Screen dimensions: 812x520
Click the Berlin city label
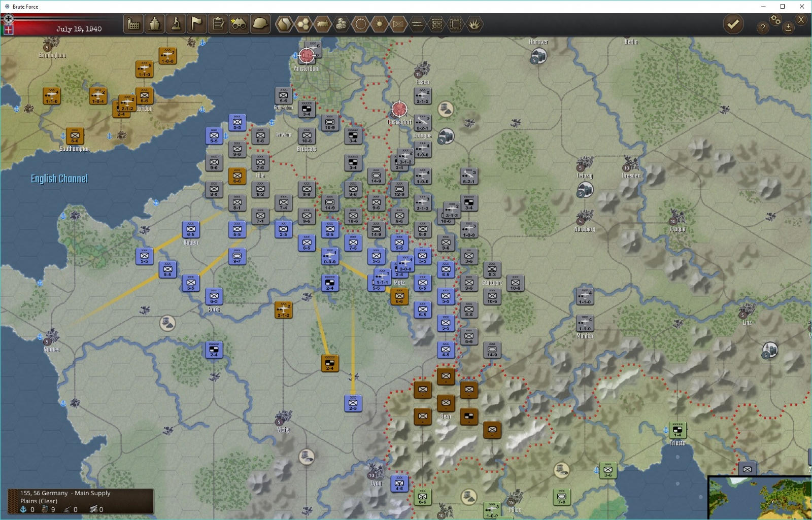(631, 42)
